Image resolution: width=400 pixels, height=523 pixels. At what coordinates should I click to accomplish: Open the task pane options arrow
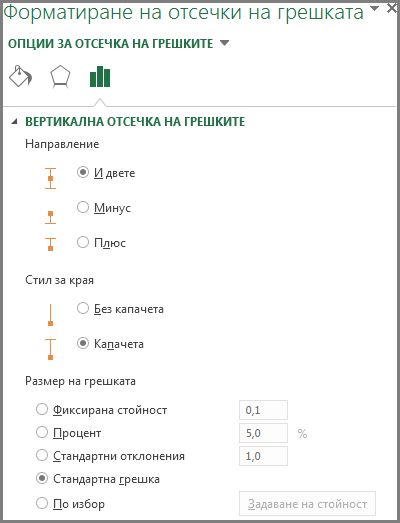(375, 8)
